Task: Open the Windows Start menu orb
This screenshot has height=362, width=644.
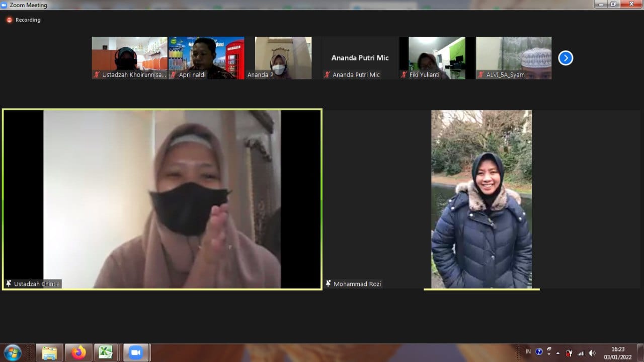Action: (x=12, y=352)
